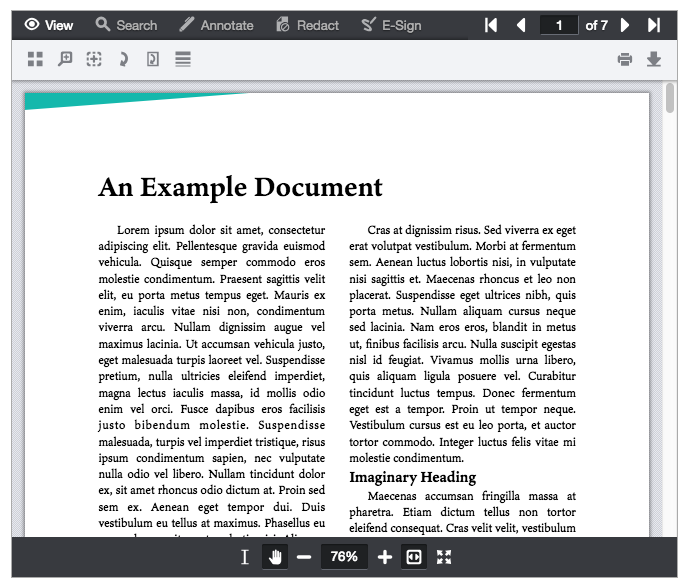
Task: Jump to the last page
Action: [654, 25]
